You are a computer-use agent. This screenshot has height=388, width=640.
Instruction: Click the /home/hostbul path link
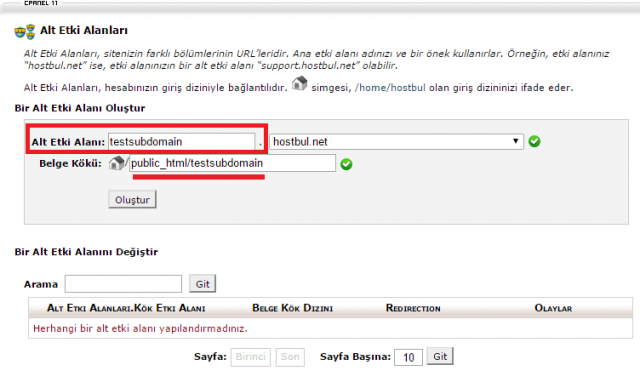tap(390, 88)
